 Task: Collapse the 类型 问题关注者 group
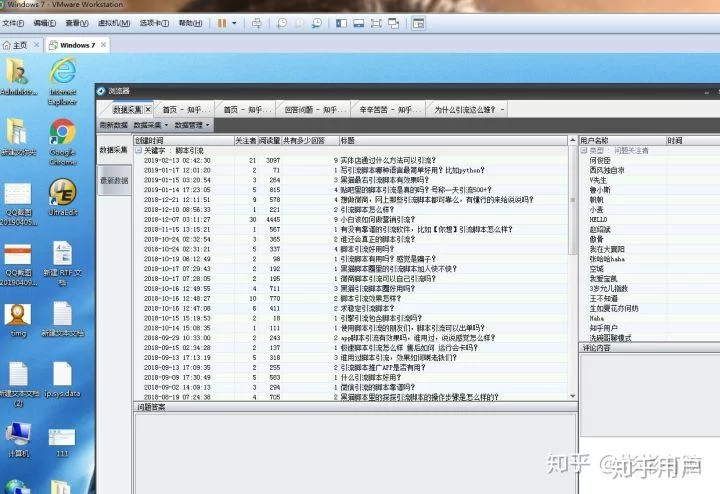pyautogui.click(x=583, y=150)
